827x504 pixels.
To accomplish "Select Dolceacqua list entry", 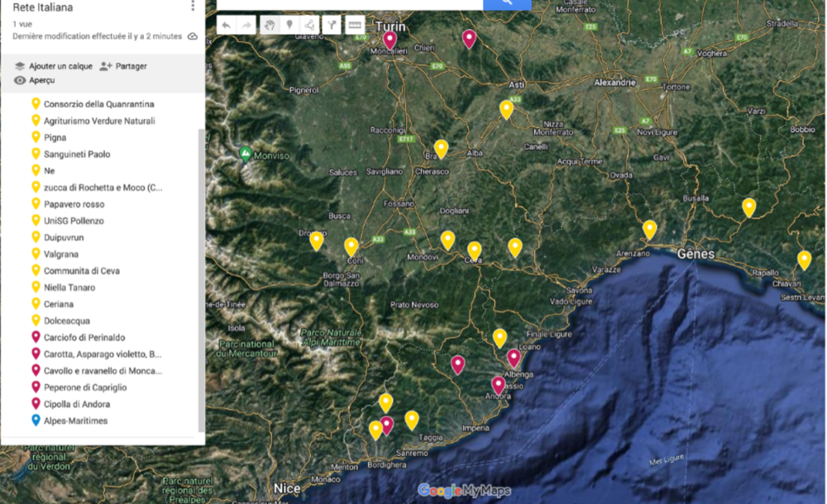I will 67,321.
